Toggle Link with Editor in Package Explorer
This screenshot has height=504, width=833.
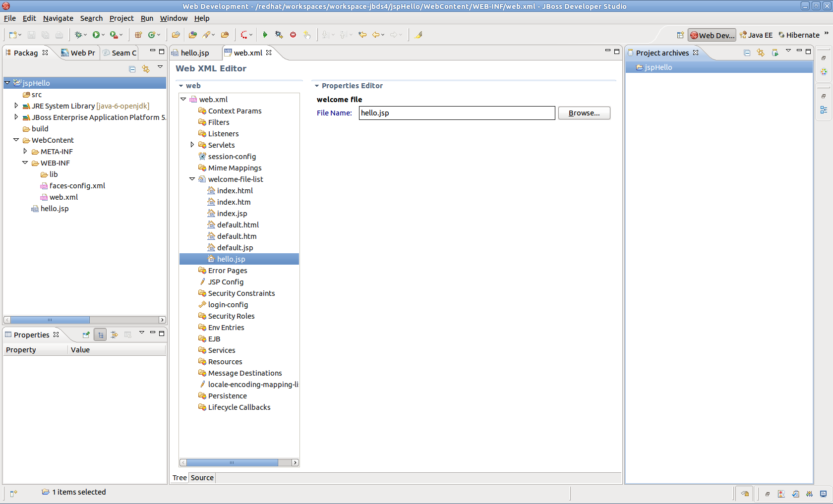click(146, 69)
